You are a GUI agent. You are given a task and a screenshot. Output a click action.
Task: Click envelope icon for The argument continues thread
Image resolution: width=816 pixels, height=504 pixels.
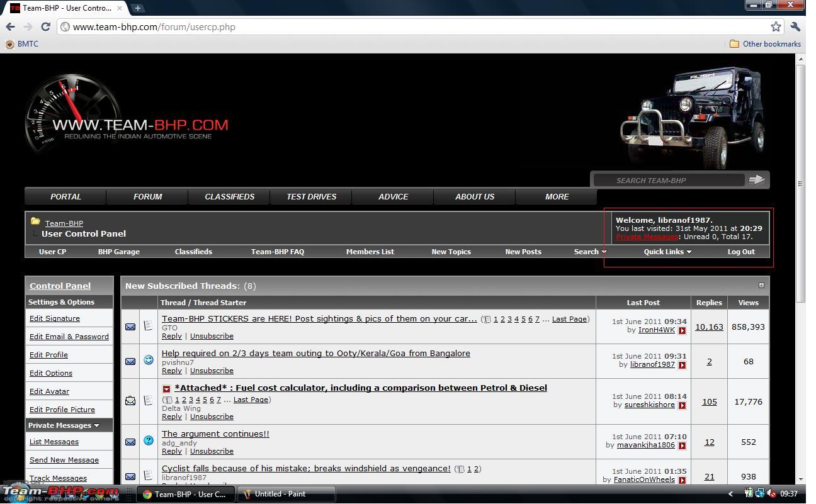tap(130, 442)
